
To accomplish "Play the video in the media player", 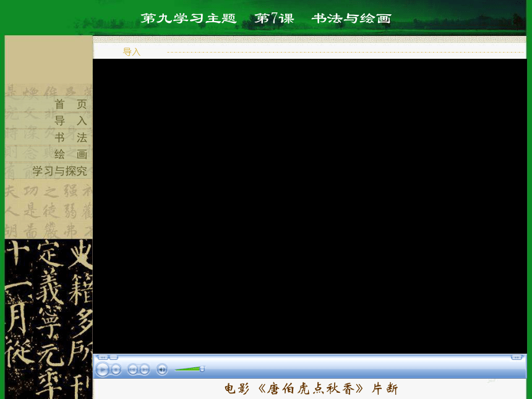I will pos(103,369).
